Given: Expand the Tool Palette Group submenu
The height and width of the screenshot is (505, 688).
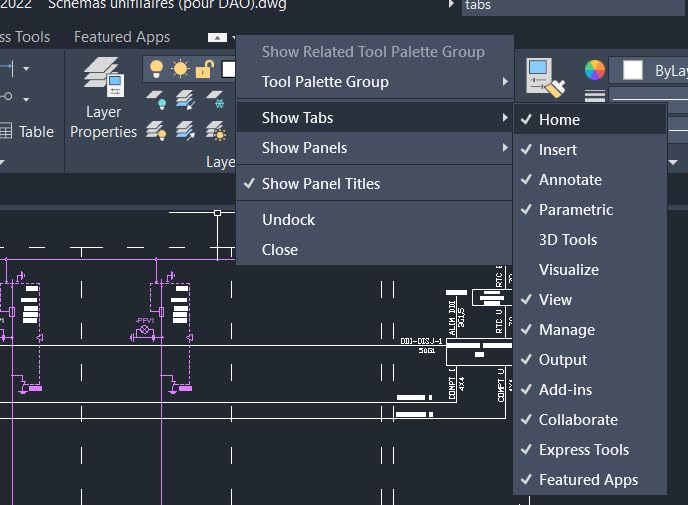Looking at the screenshot, I should pyautogui.click(x=325, y=82).
